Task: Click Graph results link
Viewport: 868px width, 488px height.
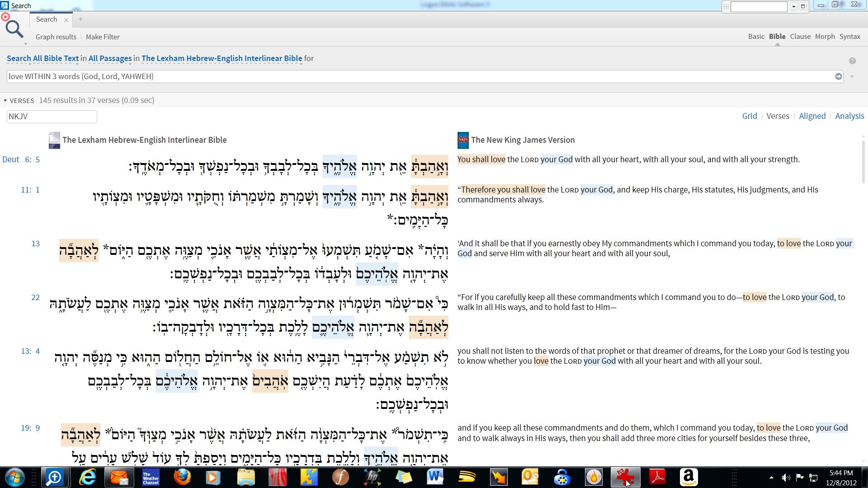Action: 56,37
